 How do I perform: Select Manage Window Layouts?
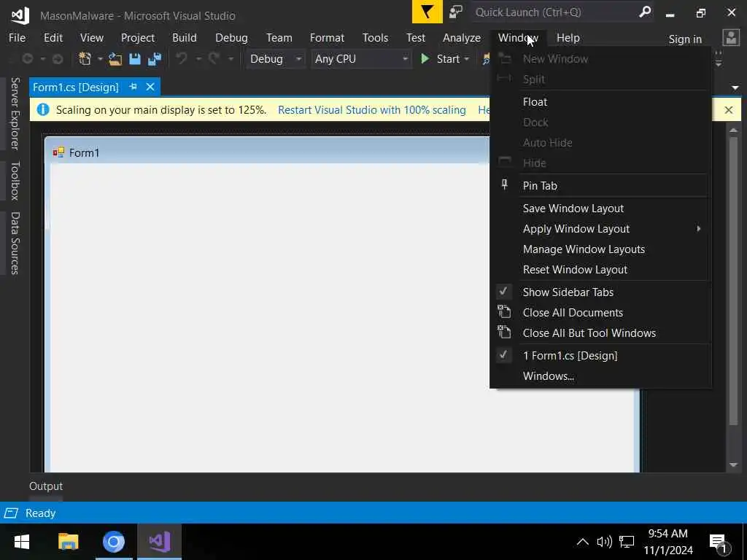[600, 249]
